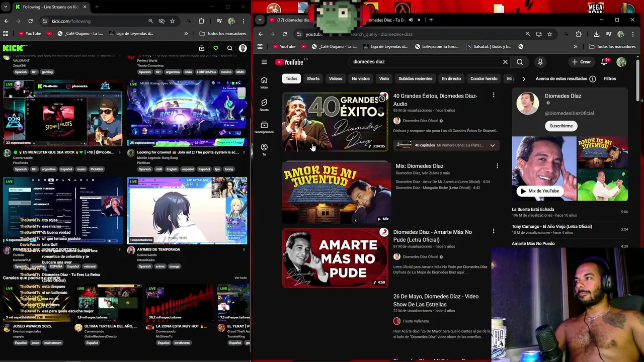This screenshot has width=644, height=362.
Task: Bookmark kick.com page with star icon
Action: [173, 21]
